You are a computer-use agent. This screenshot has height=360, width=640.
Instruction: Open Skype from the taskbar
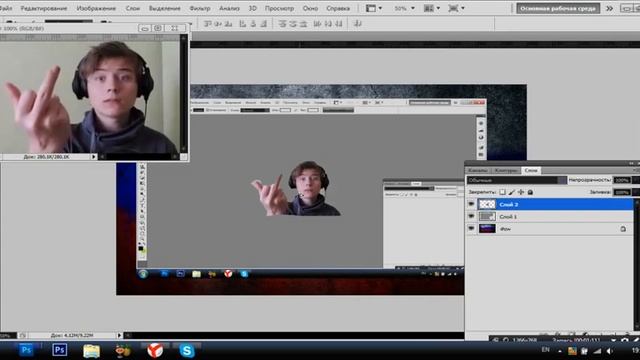pos(187,350)
